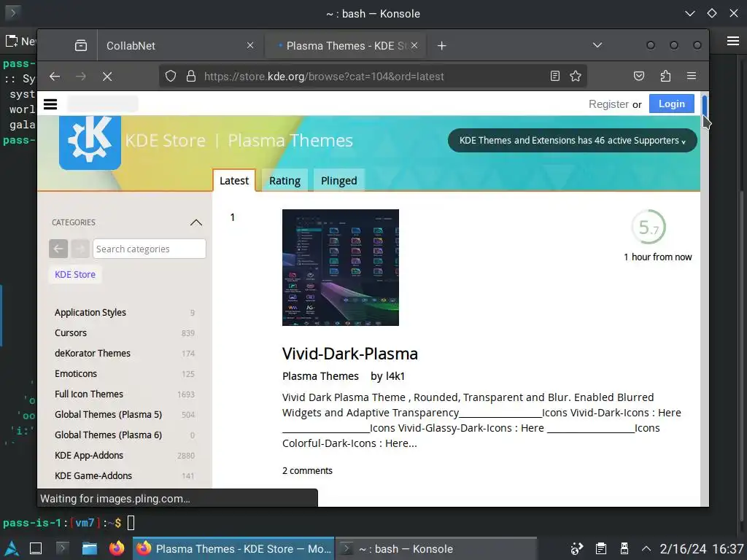The image size is (747, 560).
Task: Open the Emoticons category
Action: 76,374
